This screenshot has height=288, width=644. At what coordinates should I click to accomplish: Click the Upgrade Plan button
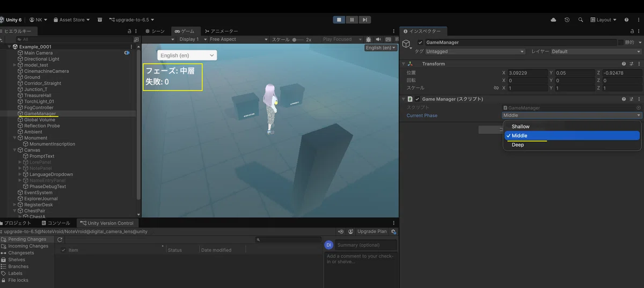(x=371, y=232)
